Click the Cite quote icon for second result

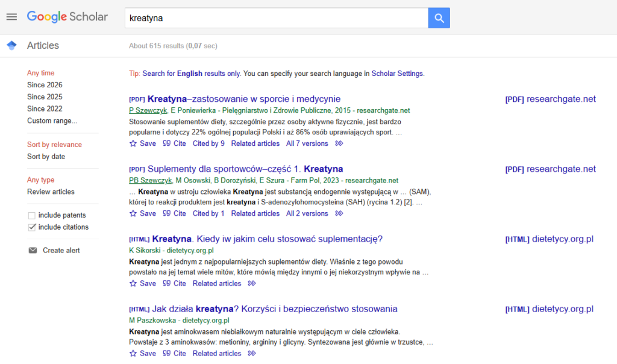click(167, 213)
